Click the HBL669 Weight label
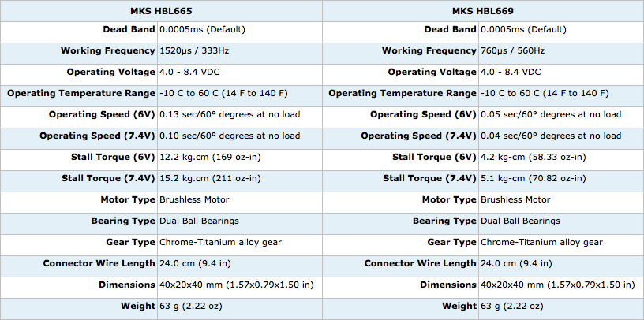 (x=459, y=306)
